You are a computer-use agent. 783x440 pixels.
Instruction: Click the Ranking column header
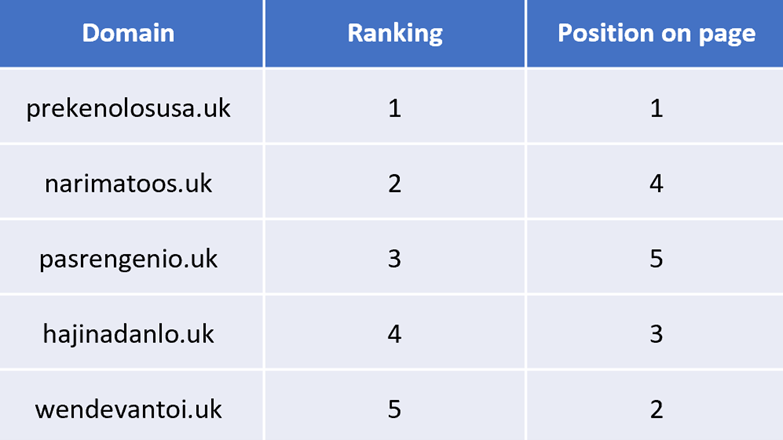[394, 33]
